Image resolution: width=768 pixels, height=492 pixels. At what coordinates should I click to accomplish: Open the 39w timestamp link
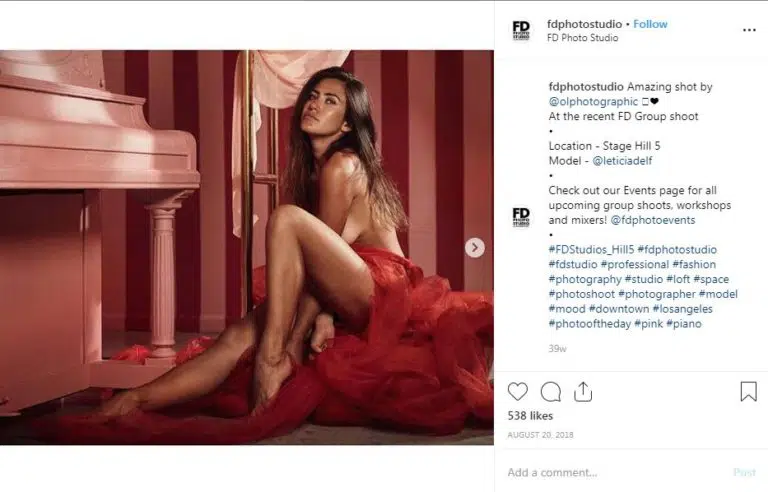tap(557, 348)
